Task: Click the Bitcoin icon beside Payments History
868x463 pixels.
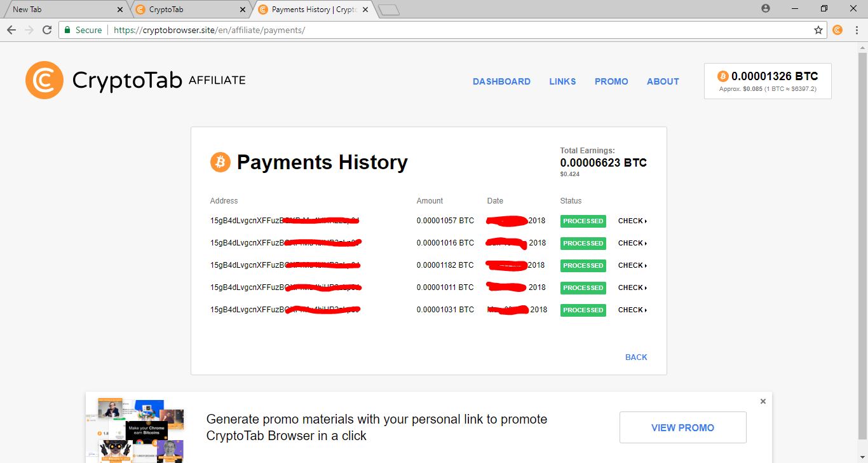Action: [220, 162]
